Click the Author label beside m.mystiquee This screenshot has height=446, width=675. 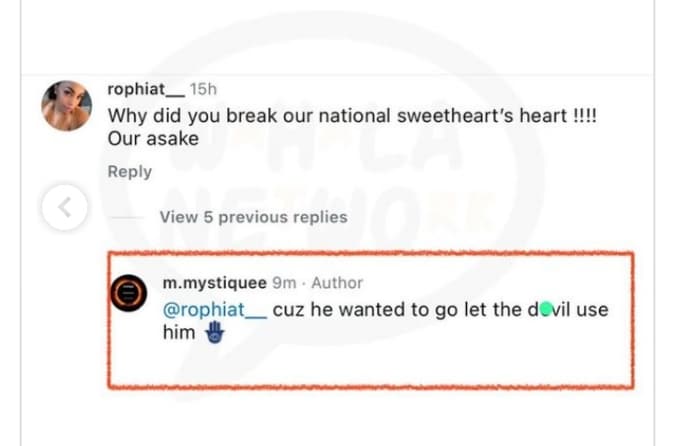[x=339, y=283]
